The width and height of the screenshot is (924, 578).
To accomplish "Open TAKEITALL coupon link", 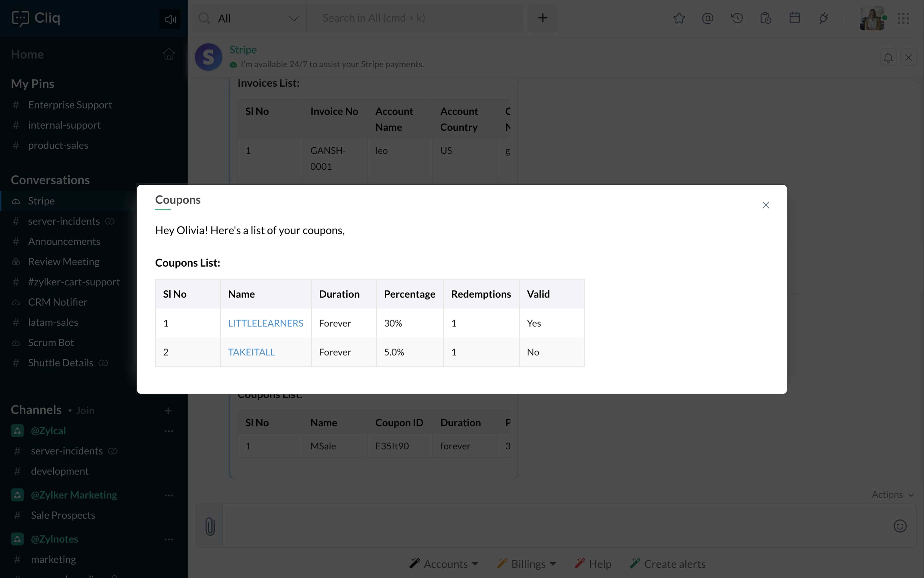I will [251, 352].
